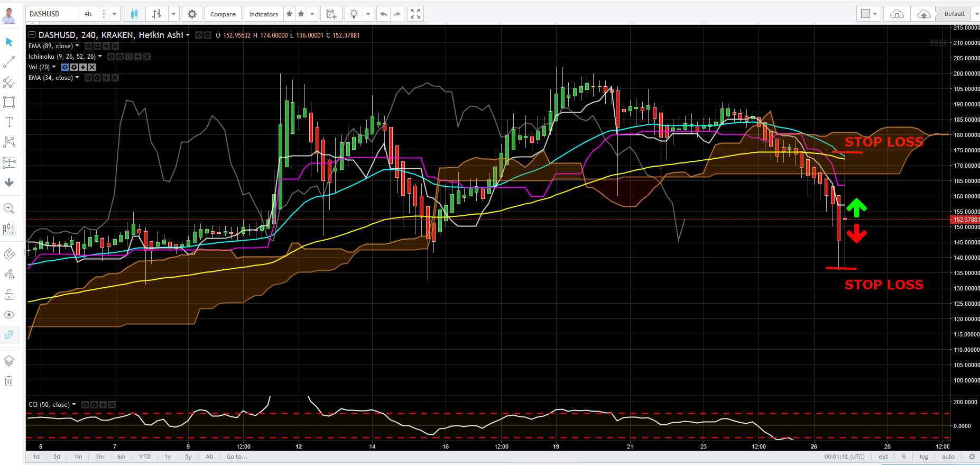Image resolution: width=980 pixels, height=465 pixels.
Task: Create an alert with the alarm clock icon
Action: click(331, 14)
